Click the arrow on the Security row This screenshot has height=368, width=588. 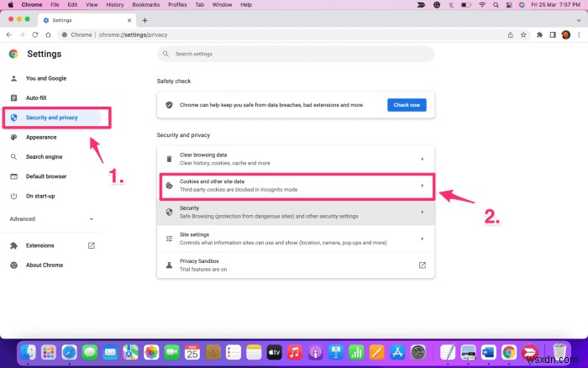coord(423,213)
